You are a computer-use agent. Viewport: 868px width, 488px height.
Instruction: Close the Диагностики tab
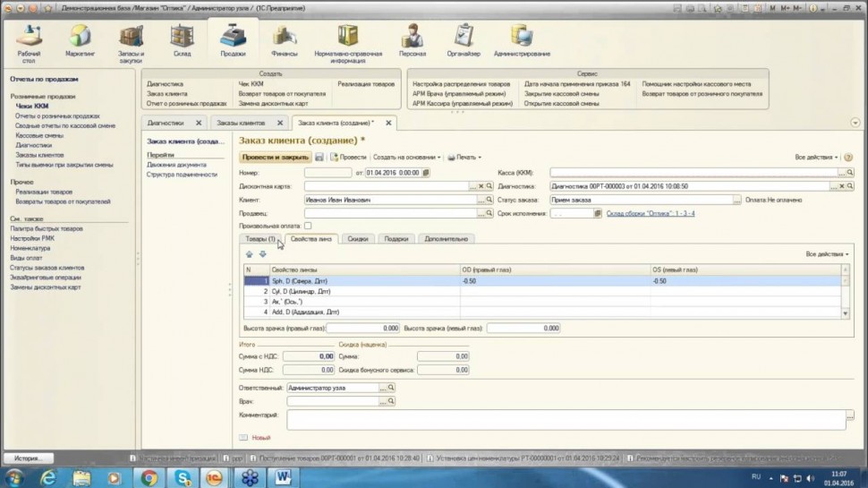click(x=199, y=123)
